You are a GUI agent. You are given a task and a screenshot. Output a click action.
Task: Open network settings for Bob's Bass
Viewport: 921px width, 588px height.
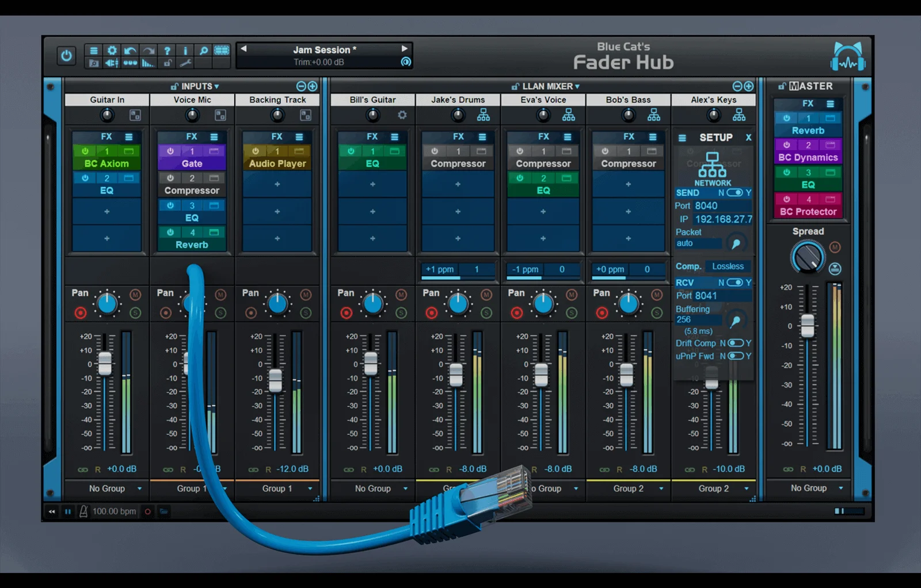(654, 115)
